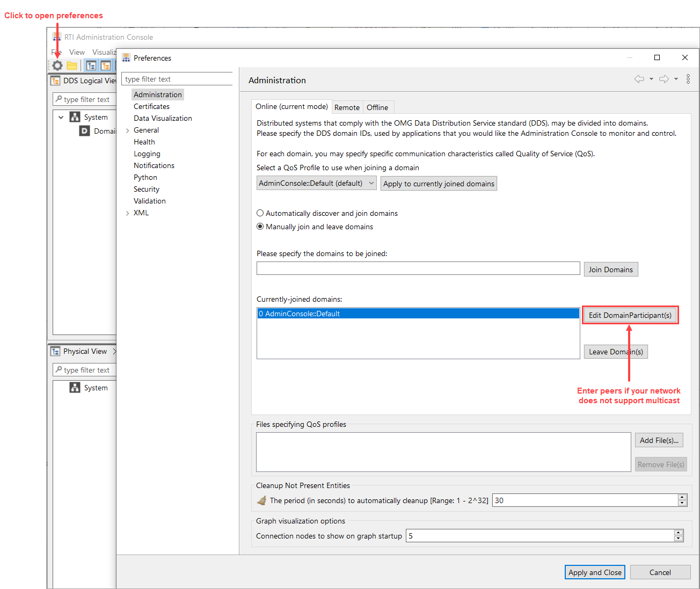Click the Leave Domain(s) button
Viewport: 700px width, 589px height.
(616, 352)
